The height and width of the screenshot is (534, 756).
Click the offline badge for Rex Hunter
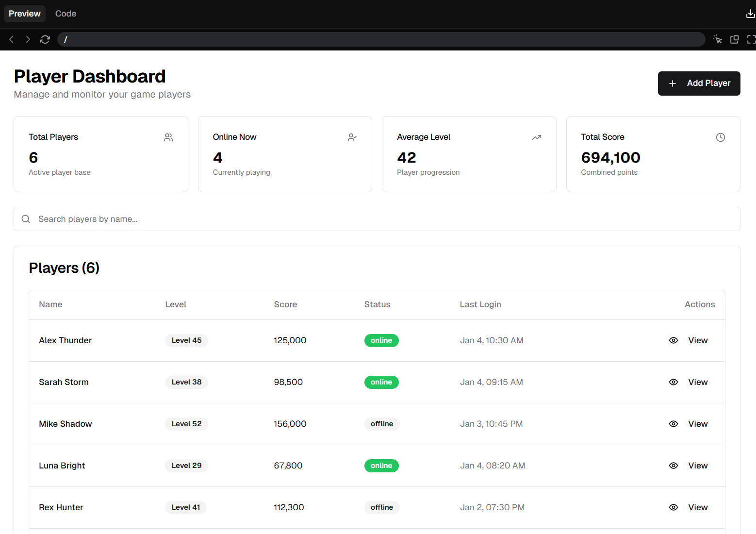point(382,507)
